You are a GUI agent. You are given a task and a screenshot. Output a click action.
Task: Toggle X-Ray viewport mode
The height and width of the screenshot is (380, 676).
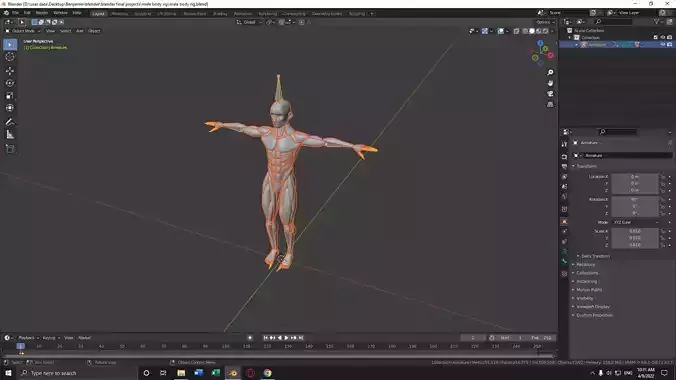pos(516,31)
